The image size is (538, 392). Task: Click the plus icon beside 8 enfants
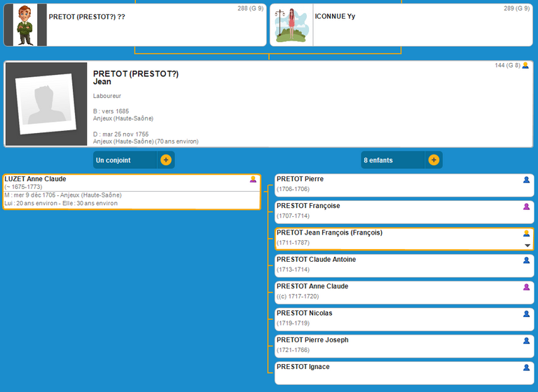[x=434, y=160]
